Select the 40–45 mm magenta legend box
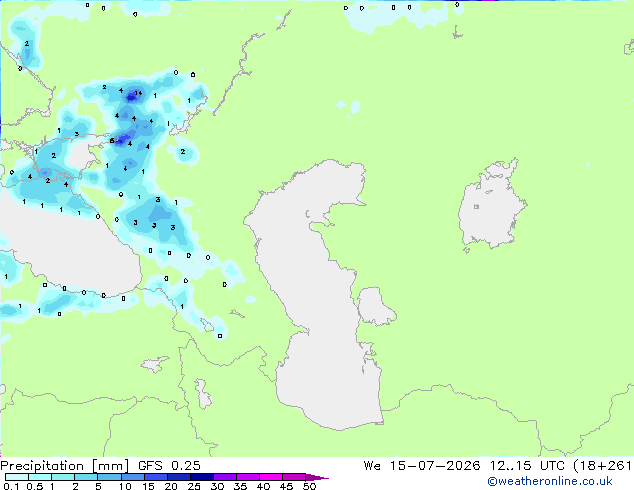The image size is (634, 490). coord(271,477)
